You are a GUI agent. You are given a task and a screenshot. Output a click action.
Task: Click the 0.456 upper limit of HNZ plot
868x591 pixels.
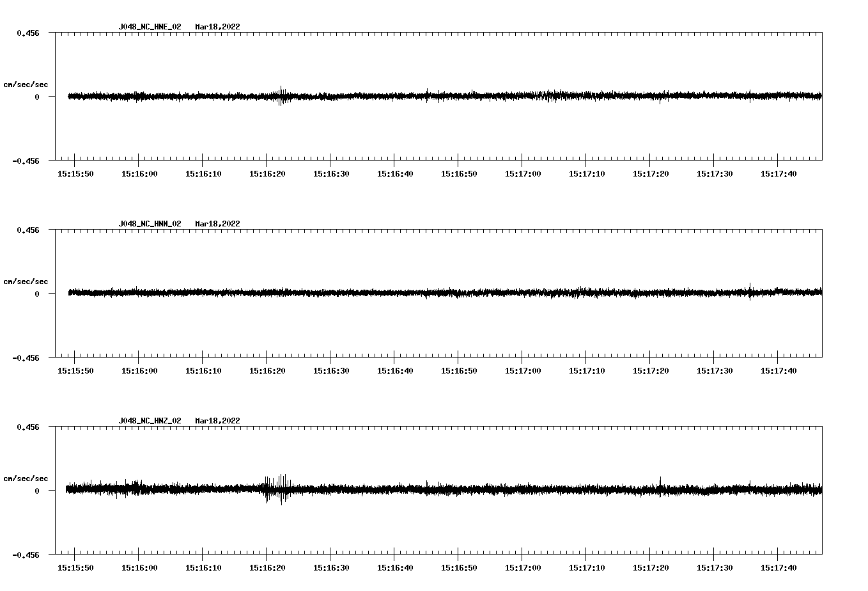(x=27, y=427)
